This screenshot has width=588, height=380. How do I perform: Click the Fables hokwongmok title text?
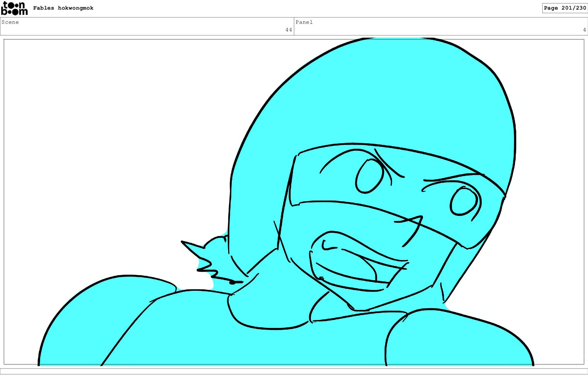(63, 8)
